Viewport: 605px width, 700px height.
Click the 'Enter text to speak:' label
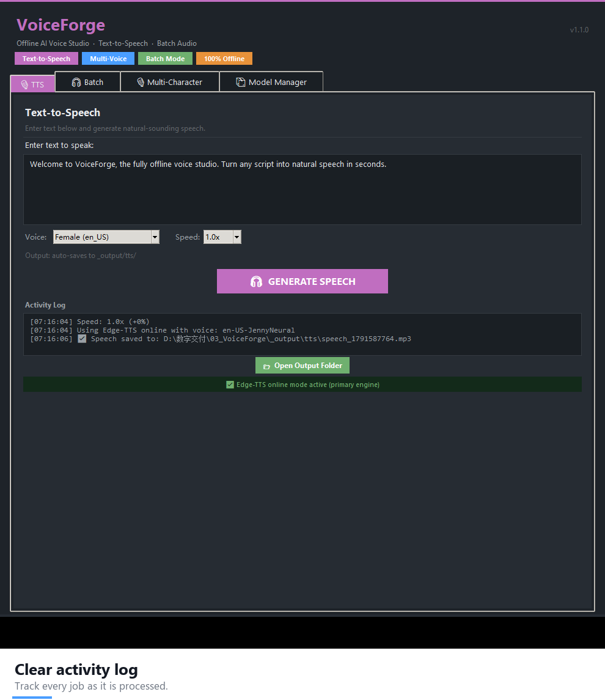[59, 145]
